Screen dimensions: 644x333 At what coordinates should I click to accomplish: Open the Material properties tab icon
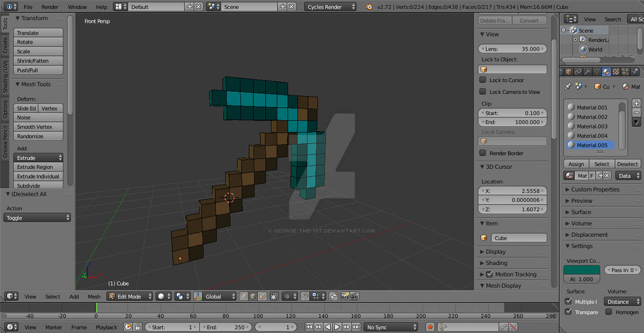[x=606, y=72]
